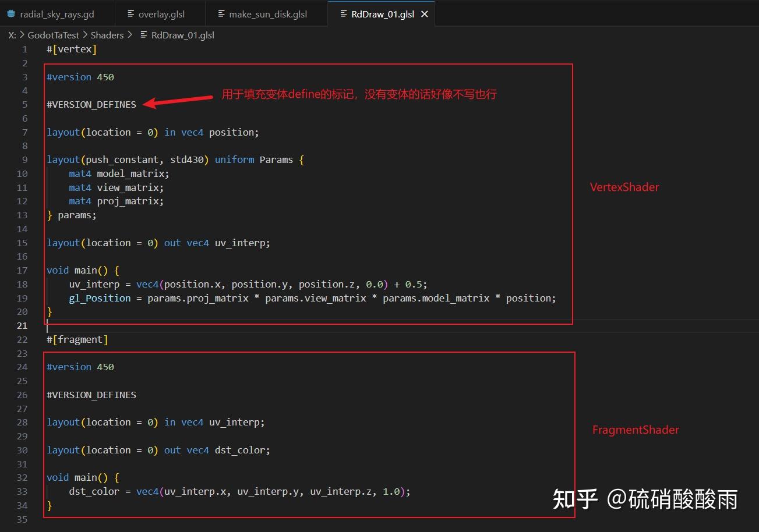The width and height of the screenshot is (759, 532).
Task: Open the chevron dropdown after Shaders breadcrumb
Action: pos(129,35)
